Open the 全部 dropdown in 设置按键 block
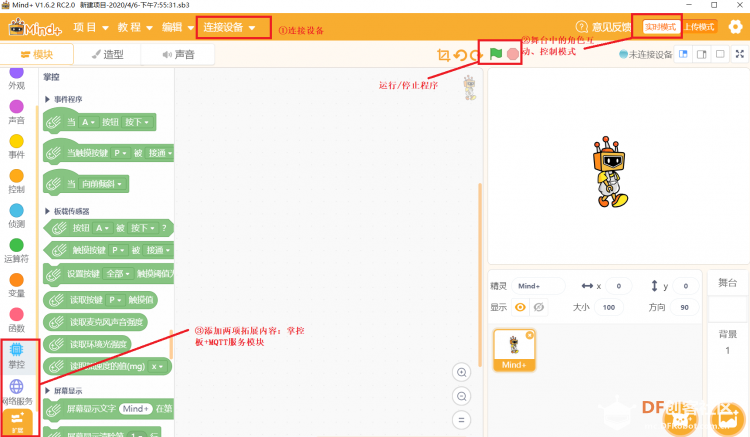750x437 pixels. click(x=118, y=273)
